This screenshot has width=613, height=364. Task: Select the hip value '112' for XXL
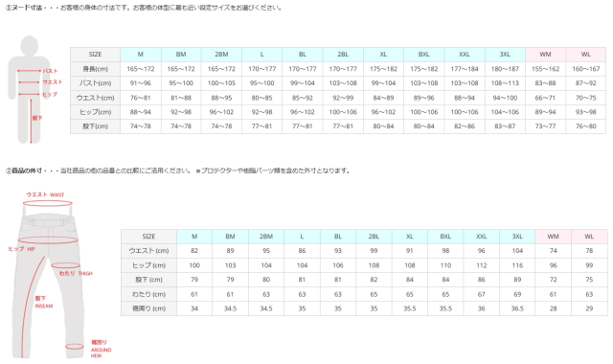pyautogui.click(x=481, y=265)
